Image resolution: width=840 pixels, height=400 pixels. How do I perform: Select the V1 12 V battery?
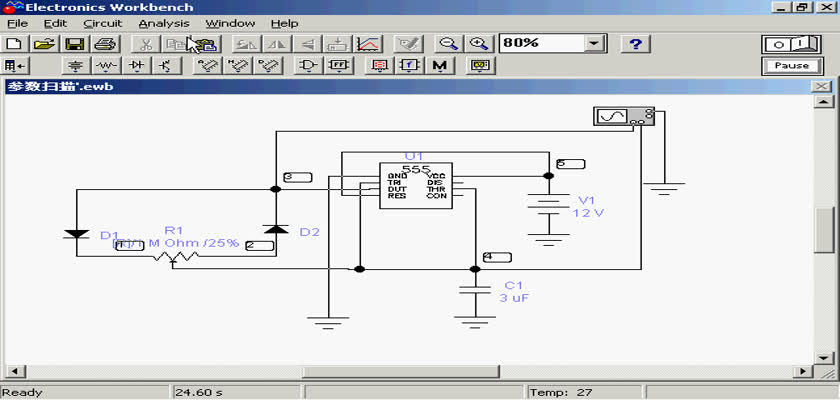pos(549,206)
